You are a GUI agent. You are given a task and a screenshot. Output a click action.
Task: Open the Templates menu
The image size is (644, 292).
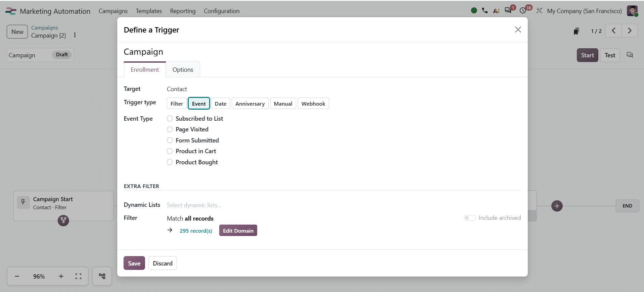coord(149,11)
